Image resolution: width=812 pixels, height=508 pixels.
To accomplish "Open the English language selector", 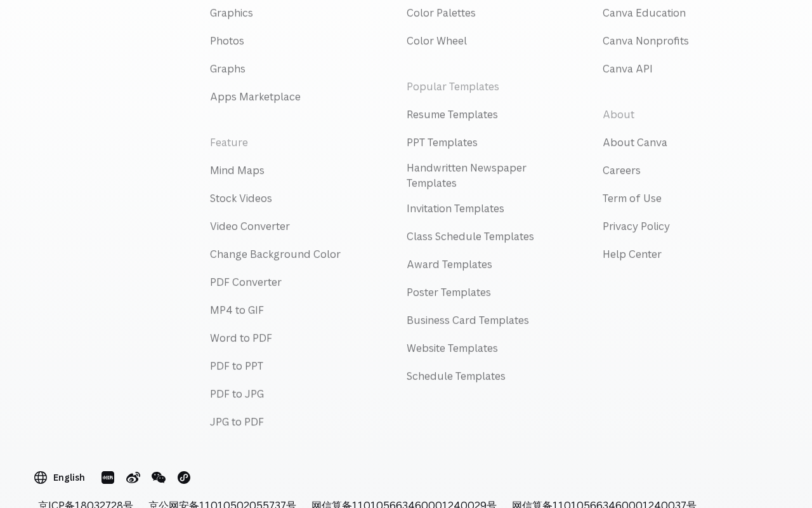I will (60, 478).
